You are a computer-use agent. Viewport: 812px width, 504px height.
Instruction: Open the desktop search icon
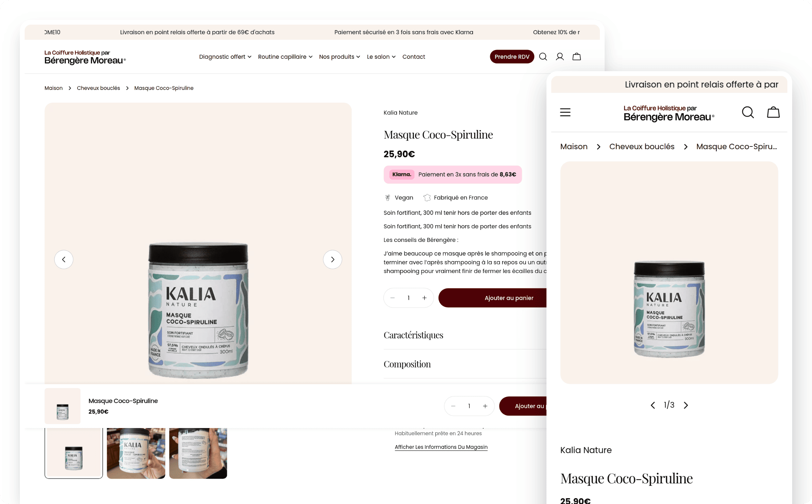click(543, 56)
